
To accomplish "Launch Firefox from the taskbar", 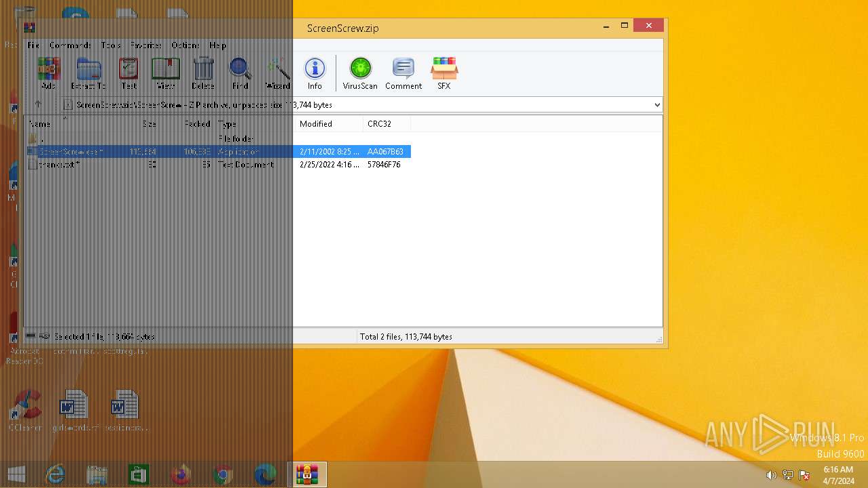I will pyautogui.click(x=180, y=474).
